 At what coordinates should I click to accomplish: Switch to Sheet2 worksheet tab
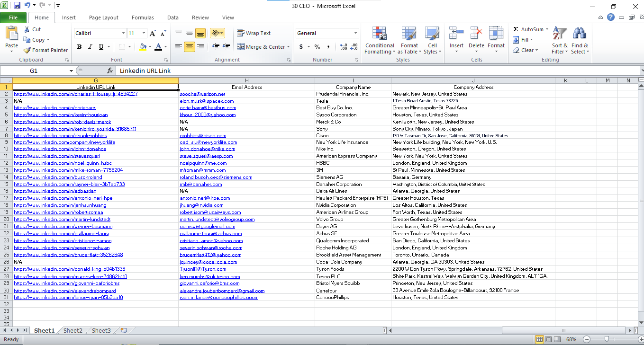(73, 331)
